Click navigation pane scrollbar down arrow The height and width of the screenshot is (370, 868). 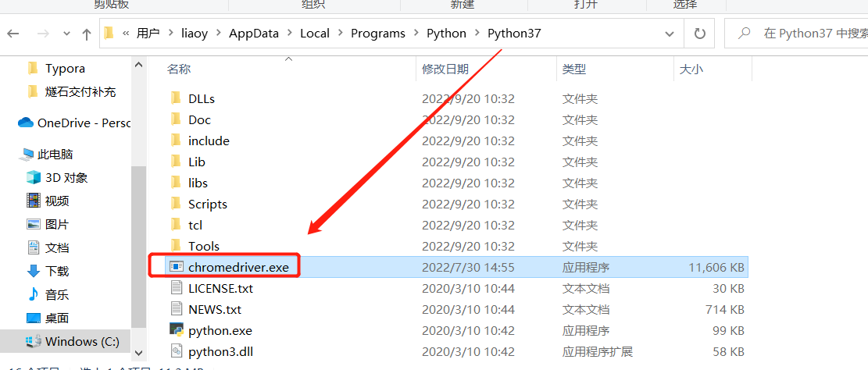point(139,352)
